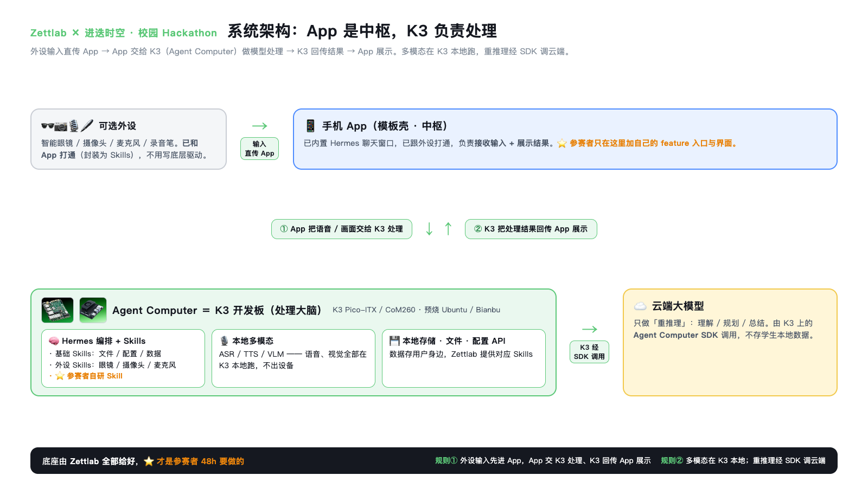The width and height of the screenshot is (868, 488).
Task: Click the Agent Computer = K3 开发板 heading
Action: (217, 310)
